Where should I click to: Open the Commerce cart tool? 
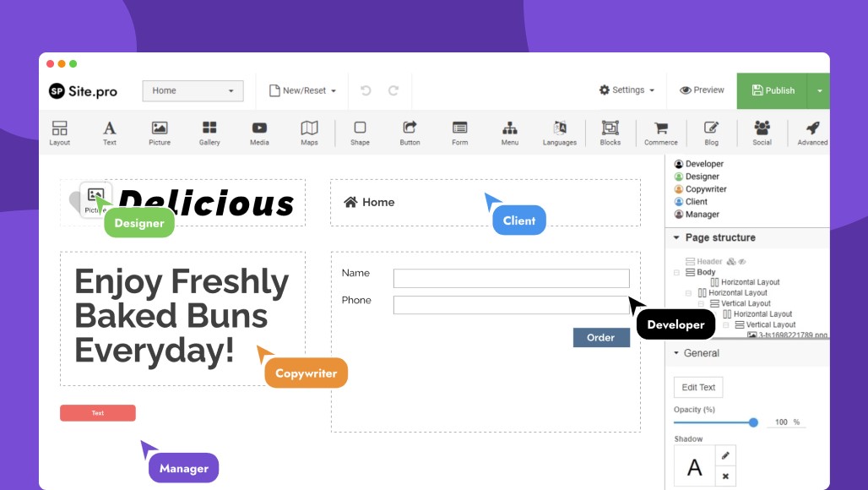pyautogui.click(x=660, y=132)
